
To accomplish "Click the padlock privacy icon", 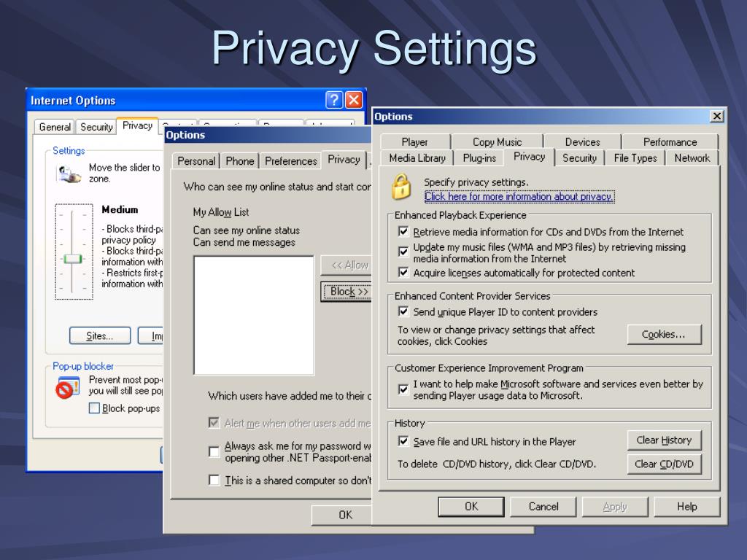I will click(401, 187).
